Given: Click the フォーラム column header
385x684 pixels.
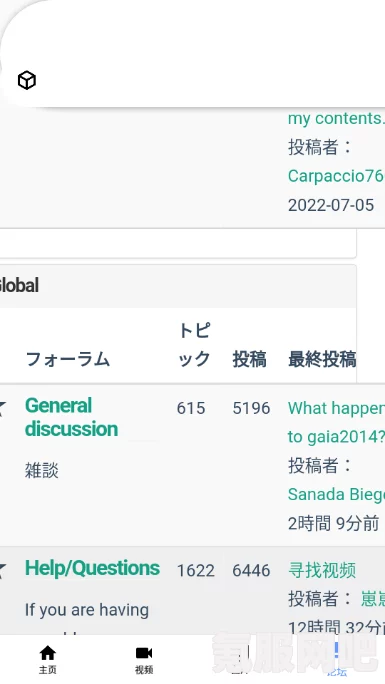Looking at the screenshot, I should pyautogui.click(x=68, y=359).
